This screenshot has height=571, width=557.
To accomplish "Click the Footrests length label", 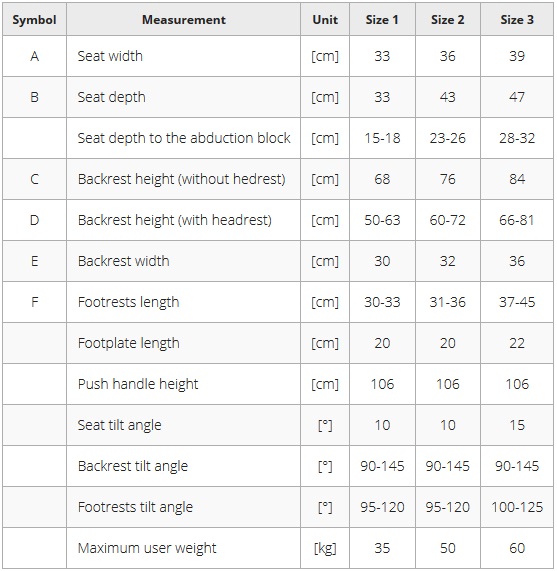I will (129, 302).
